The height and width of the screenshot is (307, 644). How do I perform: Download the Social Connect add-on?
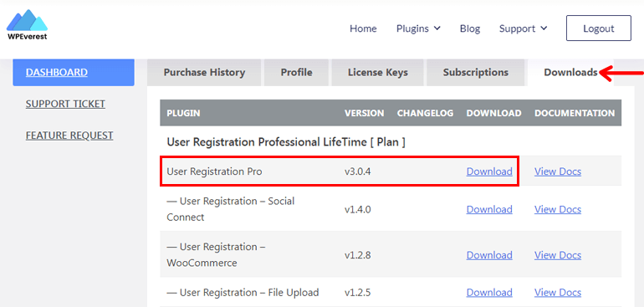[489, 210]
